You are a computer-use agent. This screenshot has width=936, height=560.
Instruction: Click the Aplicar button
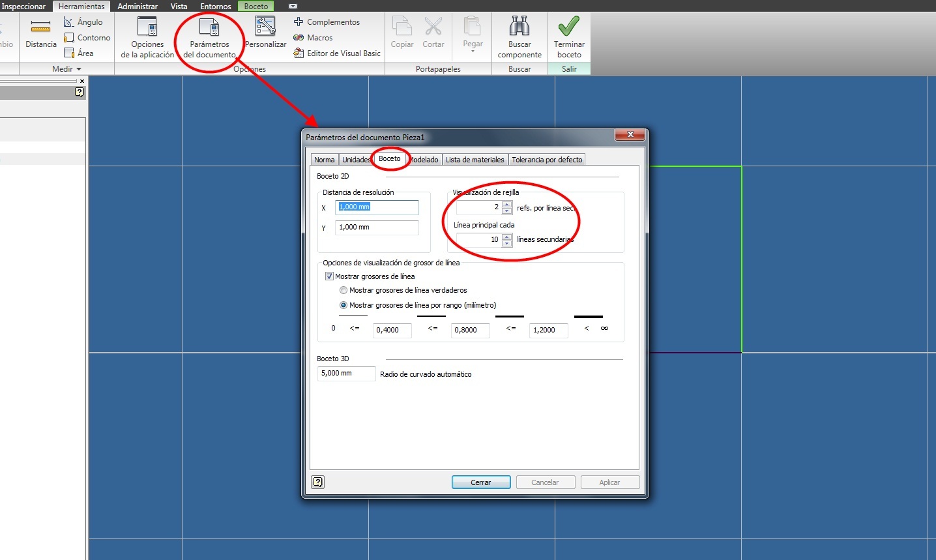(x=609, y=482)
